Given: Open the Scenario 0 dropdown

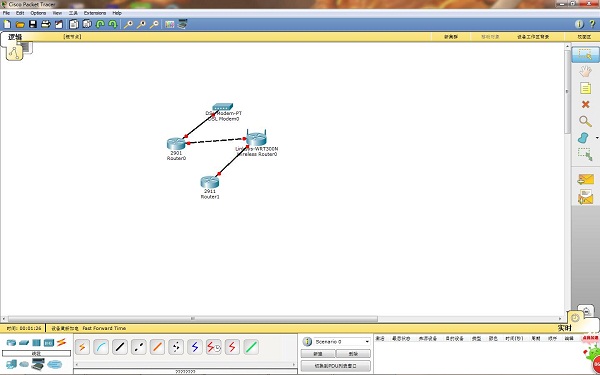Looking at the screenshot, I should 342,341.
